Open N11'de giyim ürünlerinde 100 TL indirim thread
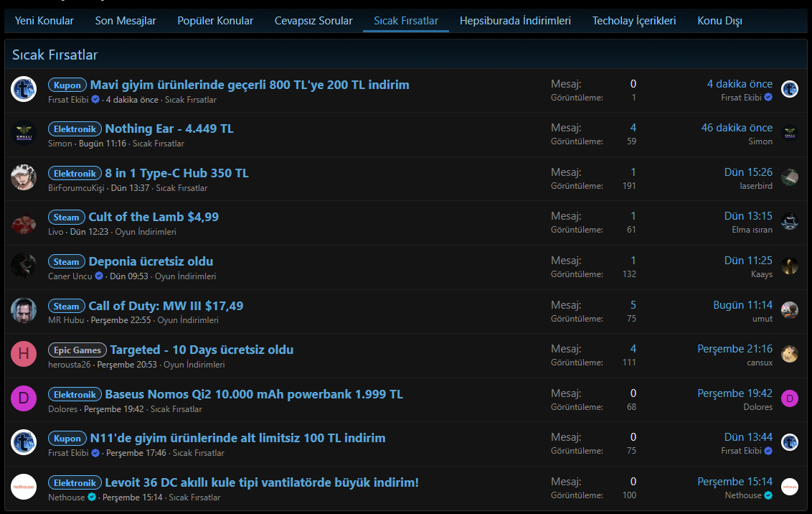Screen dimensions: 812x514 [237, 438]
